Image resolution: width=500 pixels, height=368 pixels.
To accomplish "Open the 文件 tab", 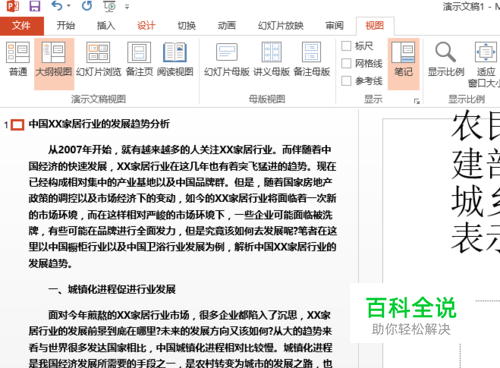I will [x=22, y=26].
